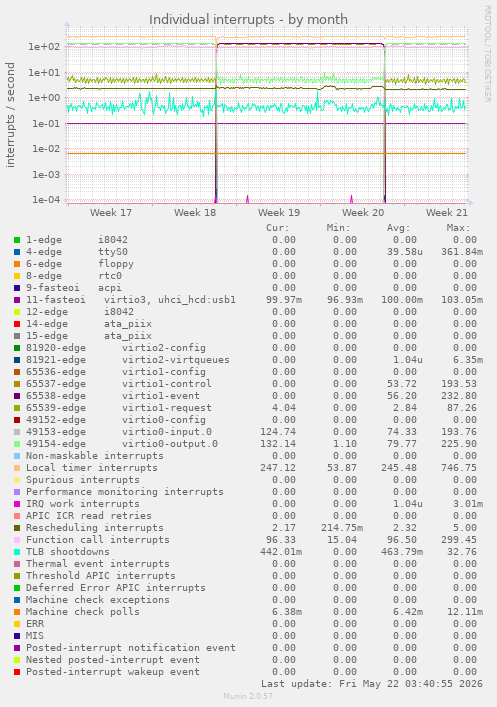The height and width of the screenshot is (707, 497).
Task: Click the Function call interrupts pink swatch
Action: (17, 539)
